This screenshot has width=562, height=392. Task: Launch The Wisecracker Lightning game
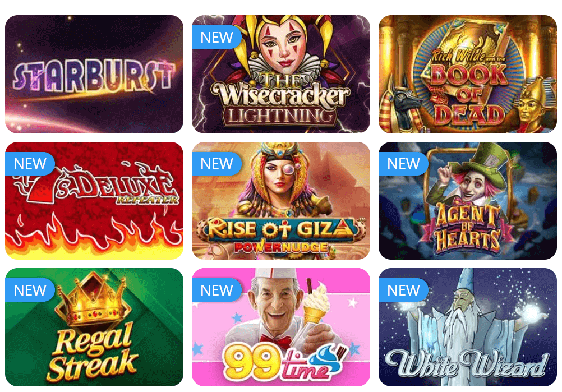click(281, 74)
